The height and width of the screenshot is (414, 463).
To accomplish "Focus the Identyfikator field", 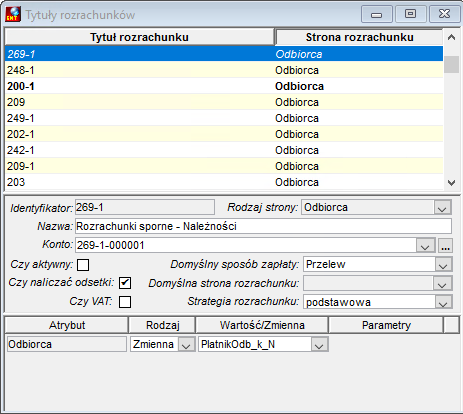I will (145, 207).
